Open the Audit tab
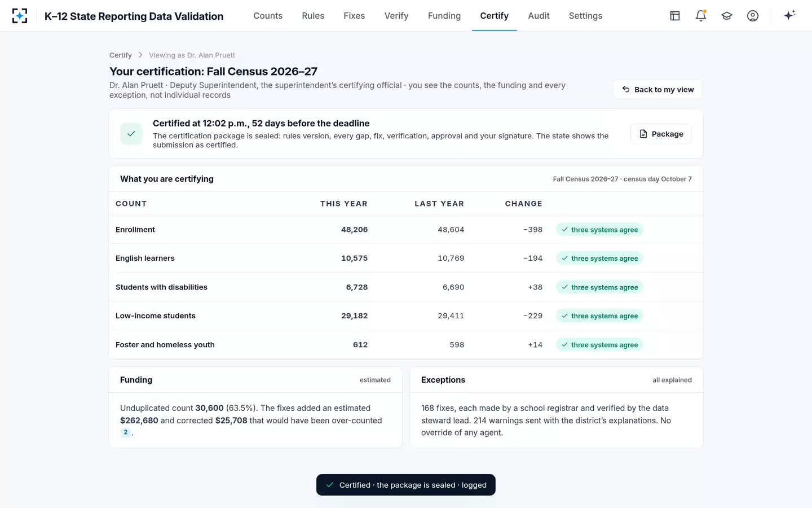 pyautogui.click(x=539, y=16)
